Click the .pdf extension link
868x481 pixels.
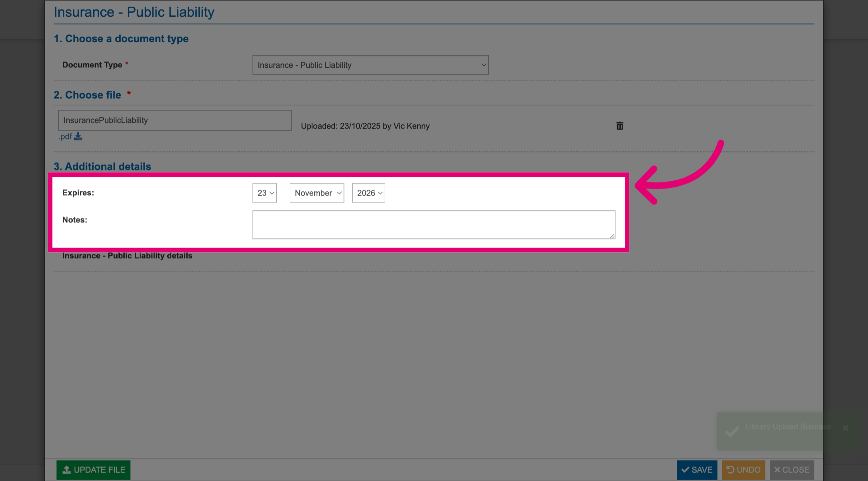pos(66,137)
